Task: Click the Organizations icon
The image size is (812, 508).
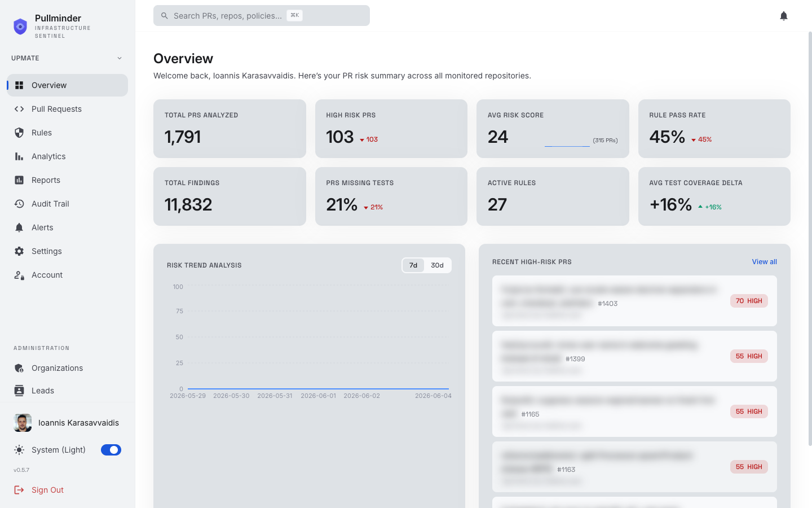Action: [x=19, y=368]
